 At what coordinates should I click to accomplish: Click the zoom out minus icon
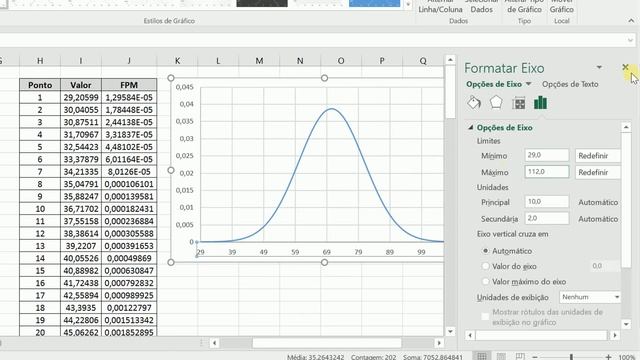(x=535, y=357)
